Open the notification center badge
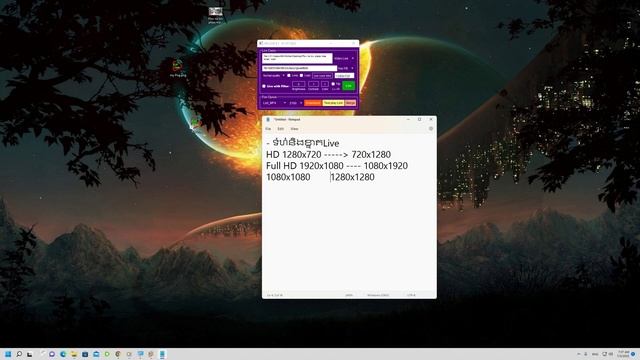The image size is (640, 360). coord(633,354)
